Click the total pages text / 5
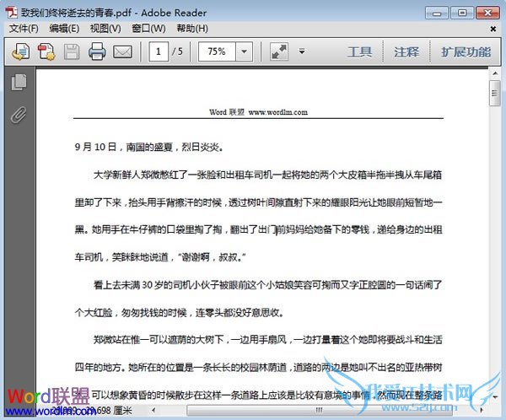 pos(177,51)
